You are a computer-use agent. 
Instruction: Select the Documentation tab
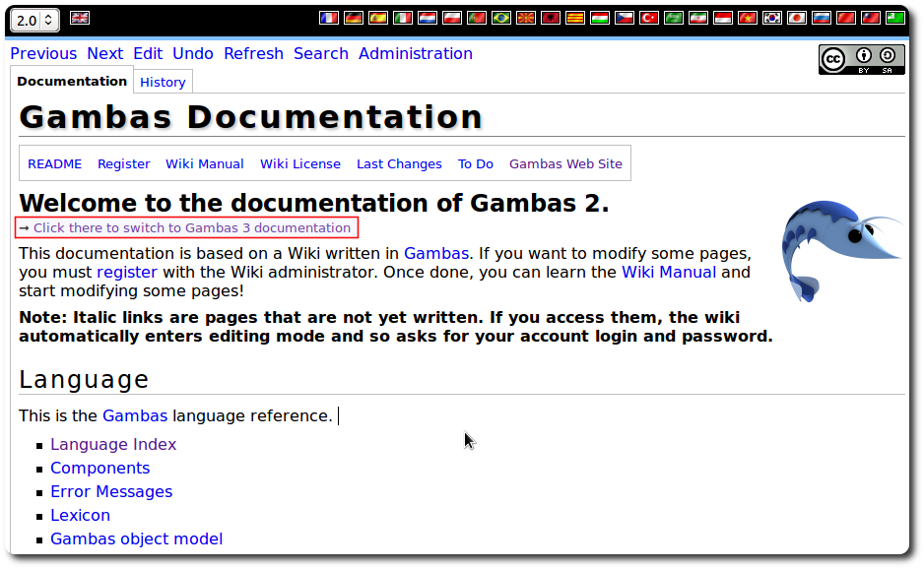[72, 82]
